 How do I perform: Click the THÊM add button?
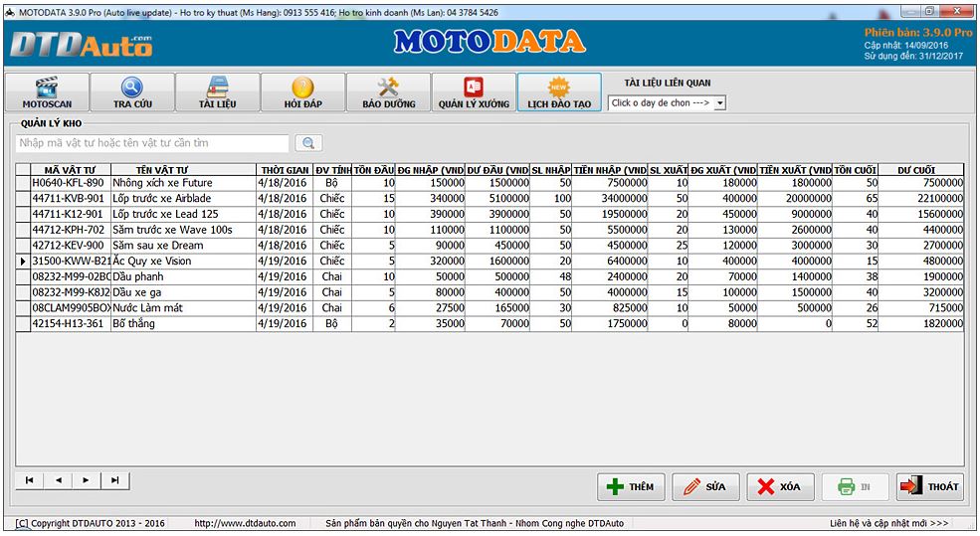pos(631,486)
